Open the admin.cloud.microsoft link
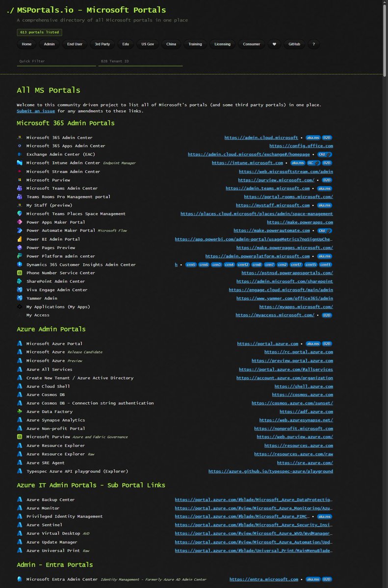Screen dimensions: 388x588 (x=261, y=138)
